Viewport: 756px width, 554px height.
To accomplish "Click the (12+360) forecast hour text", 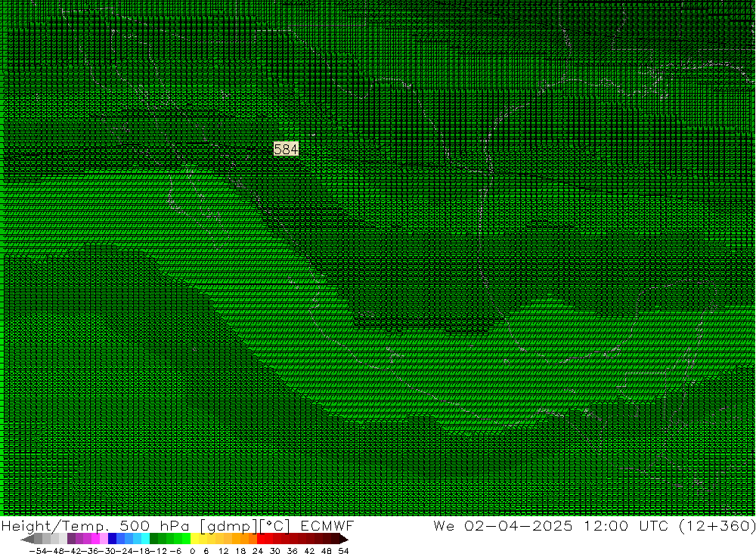I will [717, 525].
